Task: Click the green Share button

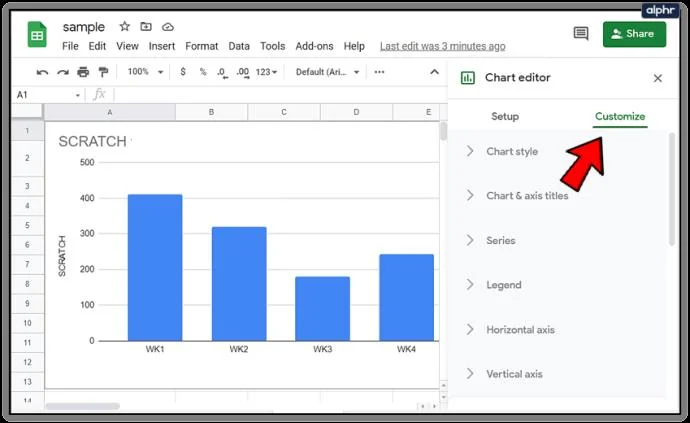Action: pos(634,34)
